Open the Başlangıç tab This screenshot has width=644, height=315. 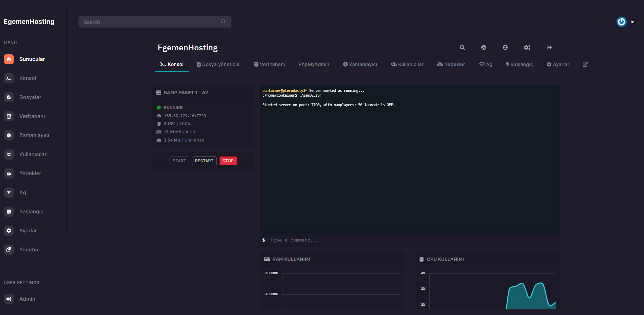point(519,64)
